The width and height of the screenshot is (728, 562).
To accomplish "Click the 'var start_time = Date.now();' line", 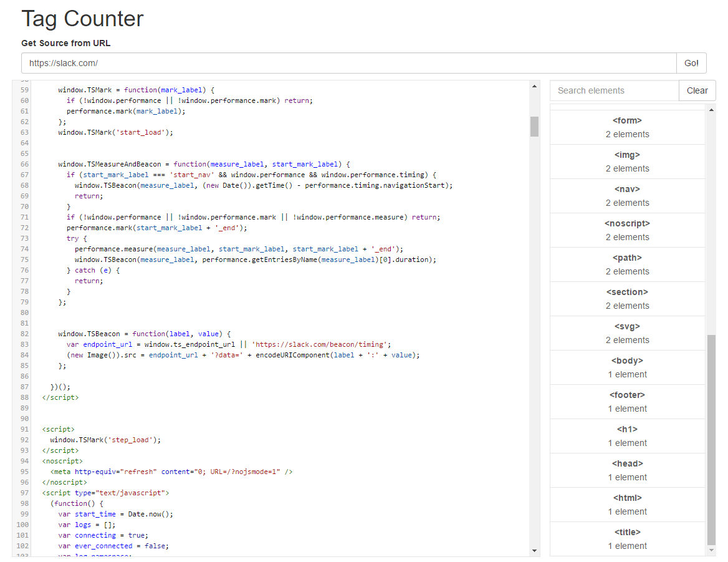I will coord(115,514).
